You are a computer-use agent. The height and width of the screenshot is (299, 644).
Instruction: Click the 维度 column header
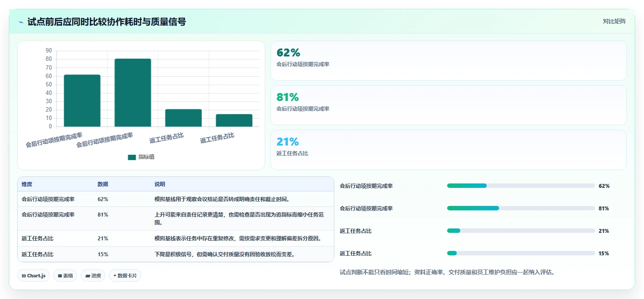(27, 184)
